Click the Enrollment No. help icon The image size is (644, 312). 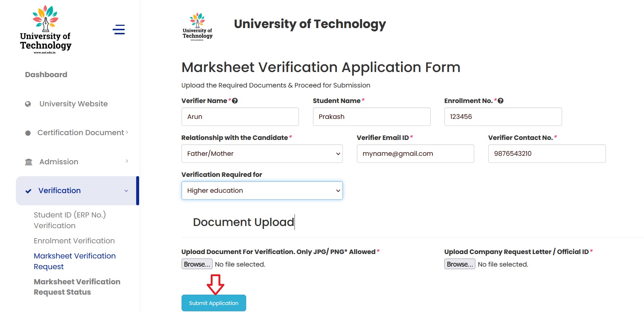500,101
